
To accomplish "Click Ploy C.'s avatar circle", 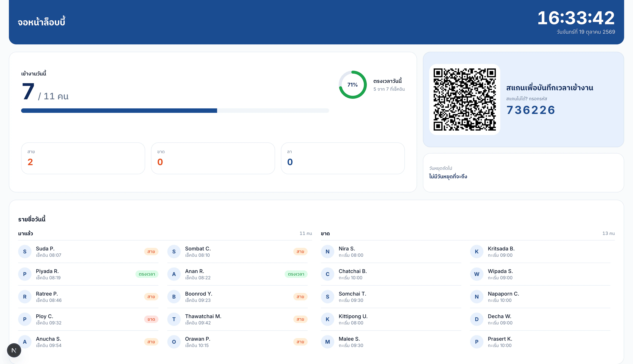I will (25, 319).
